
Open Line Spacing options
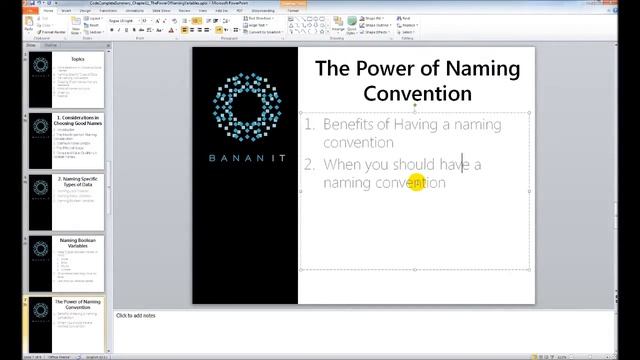click(x=226, y=21)
